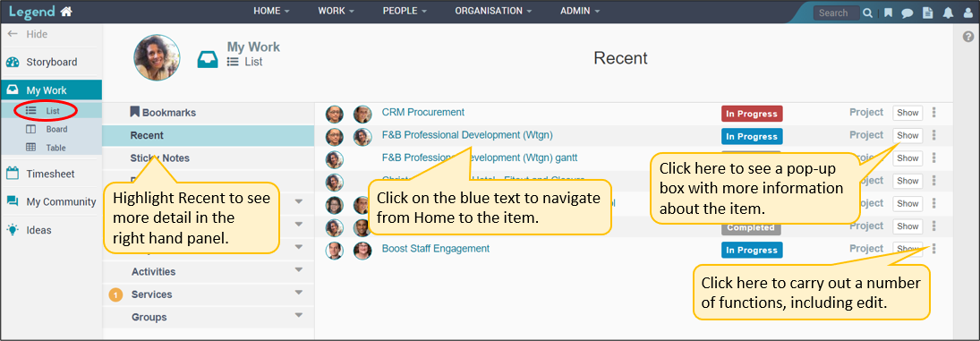
Task: Click the teal inbox icon beside My Work heading
Action: coord(208,59)
